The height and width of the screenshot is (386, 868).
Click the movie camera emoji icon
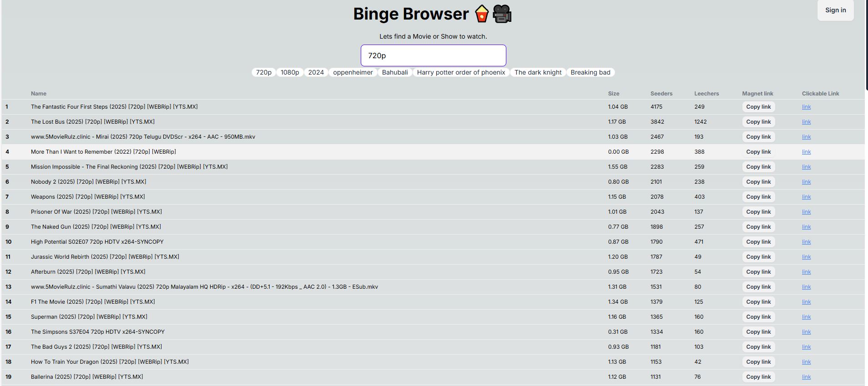pos(502,14)
